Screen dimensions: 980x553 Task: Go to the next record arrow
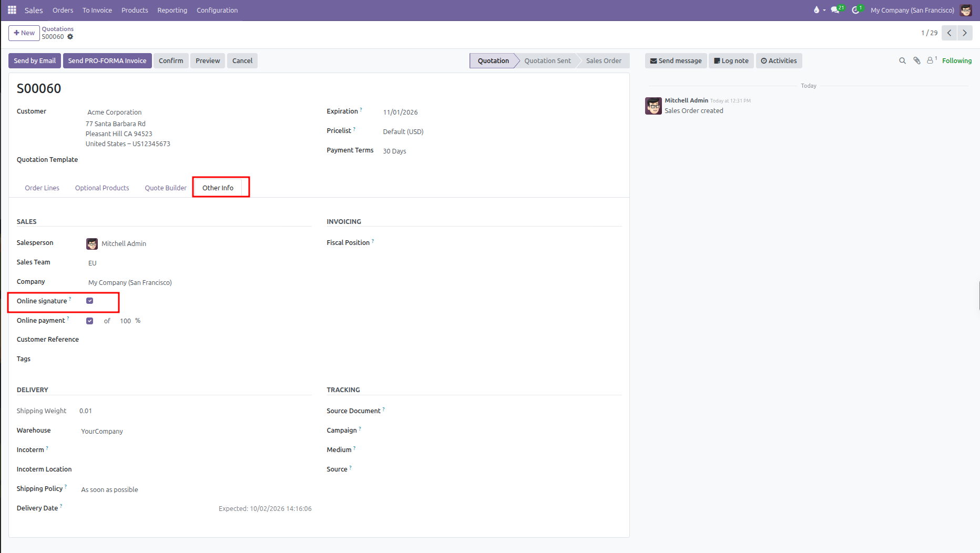[x=965, y=33]
